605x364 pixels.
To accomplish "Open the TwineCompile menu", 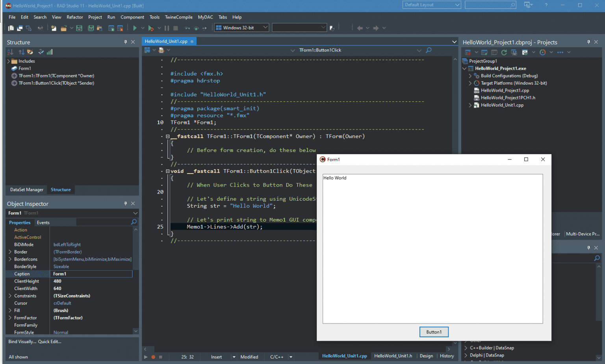I will coord(179,17).
